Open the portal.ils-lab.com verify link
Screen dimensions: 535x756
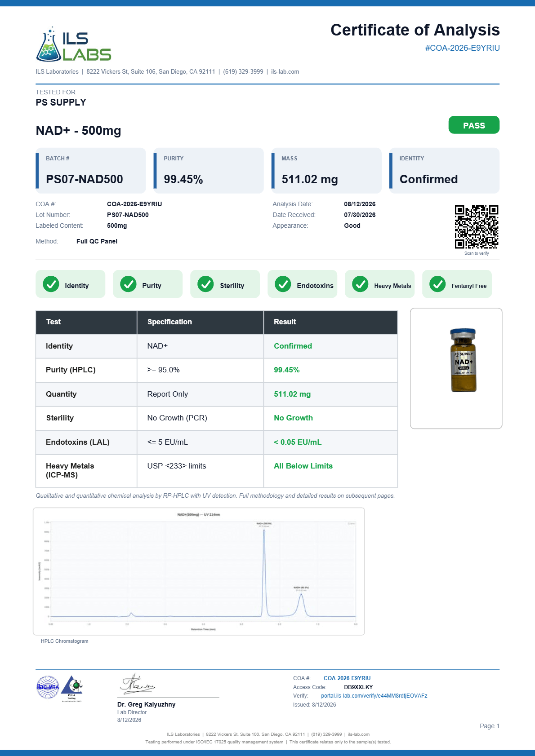coord(374,696)
